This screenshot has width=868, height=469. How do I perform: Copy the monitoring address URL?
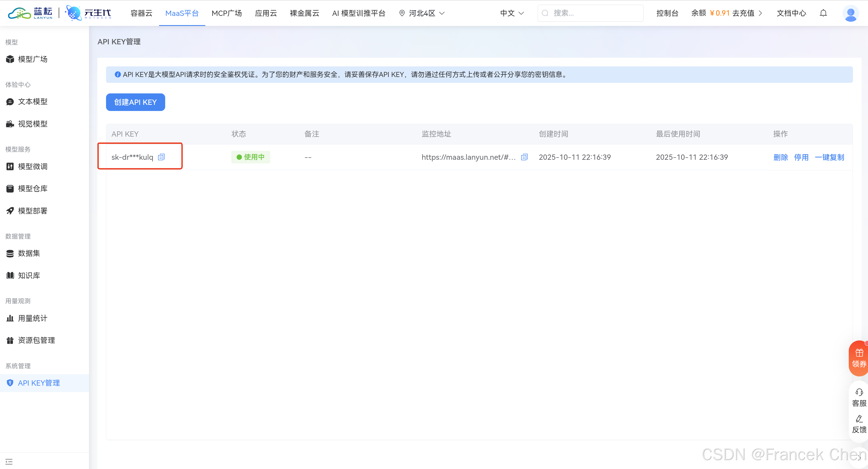(x=524, y=157)
